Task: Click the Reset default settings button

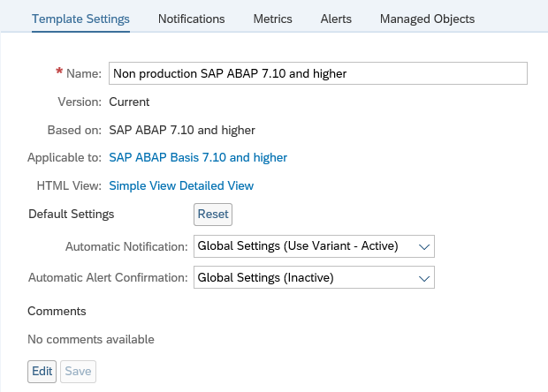Action: coord(213,215)
